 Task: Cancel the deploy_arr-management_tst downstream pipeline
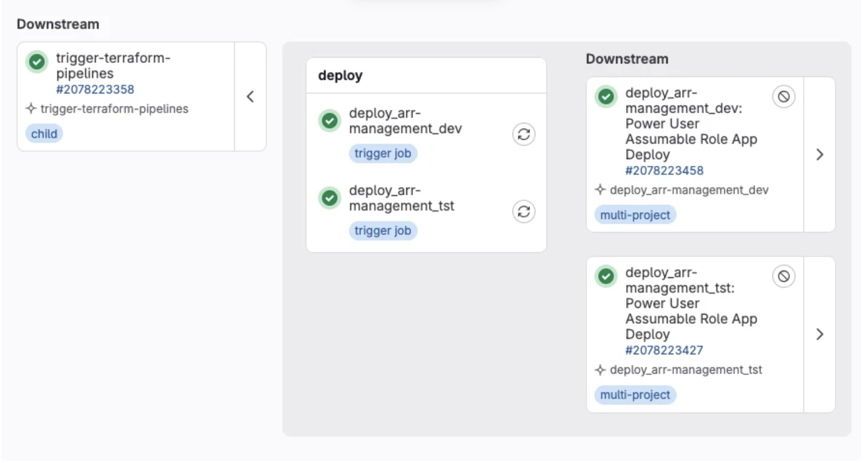coord(784,276)
